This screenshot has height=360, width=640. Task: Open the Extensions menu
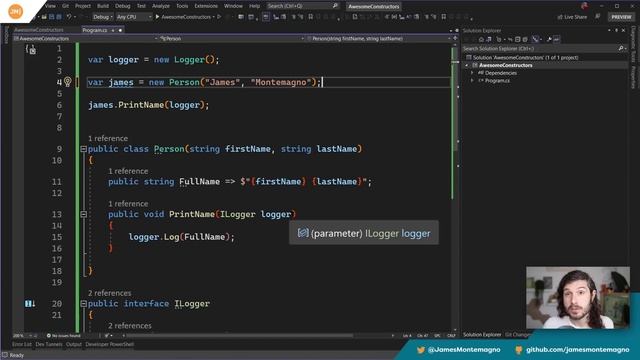click(206, 6)
